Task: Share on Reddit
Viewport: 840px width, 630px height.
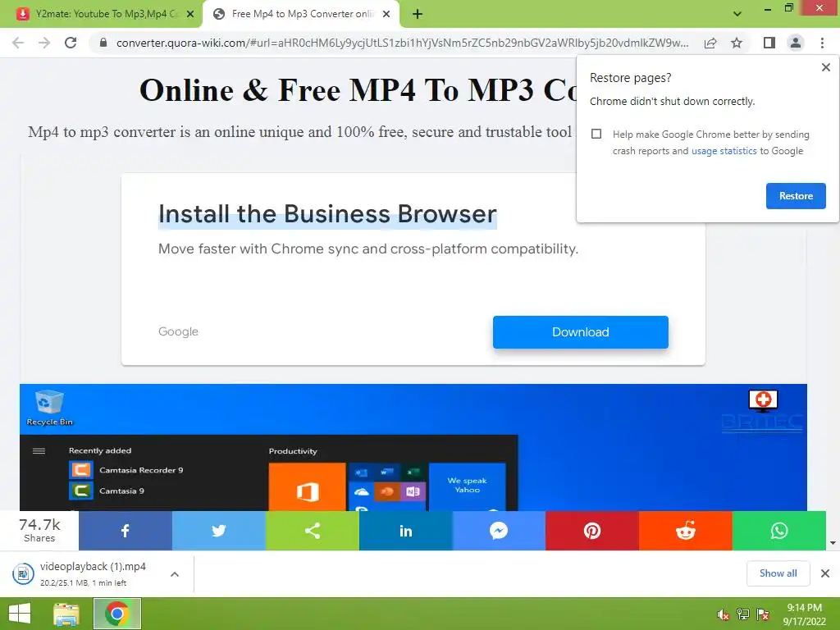Action: [x=685, y=531]
